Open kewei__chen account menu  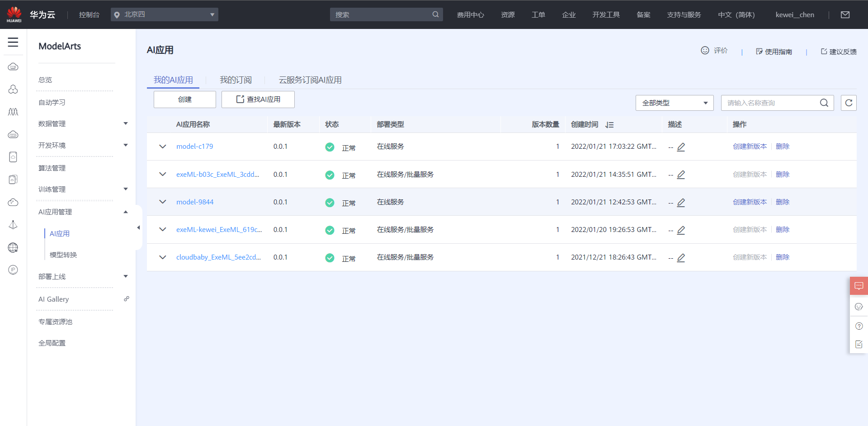[795, 14]
